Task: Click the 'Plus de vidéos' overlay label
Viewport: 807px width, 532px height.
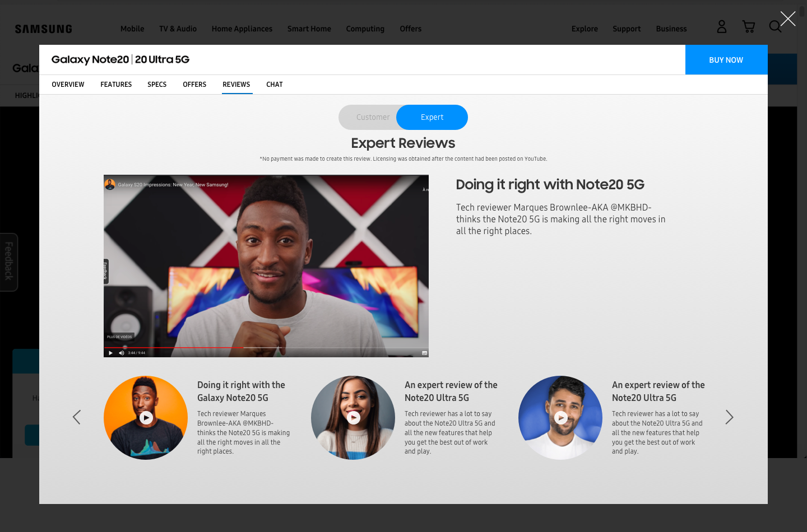Action: click(119, 337)
